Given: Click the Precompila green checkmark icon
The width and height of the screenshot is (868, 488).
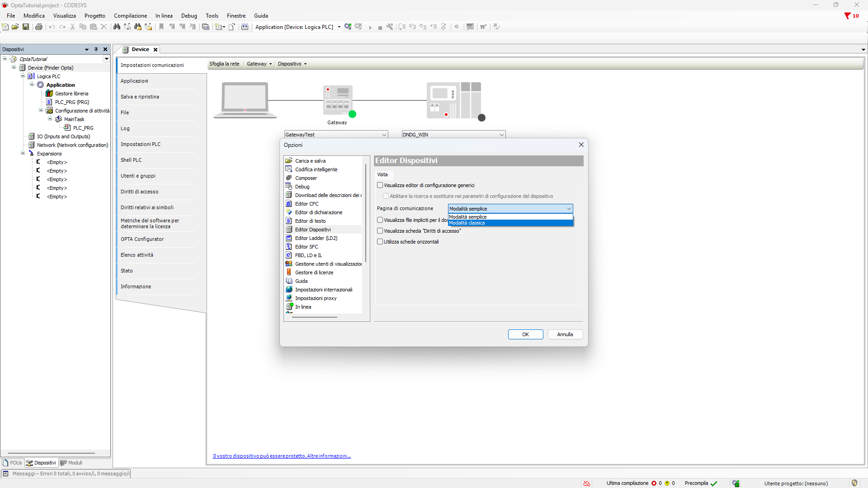Looking at the screenshot, I should [714, 483].
